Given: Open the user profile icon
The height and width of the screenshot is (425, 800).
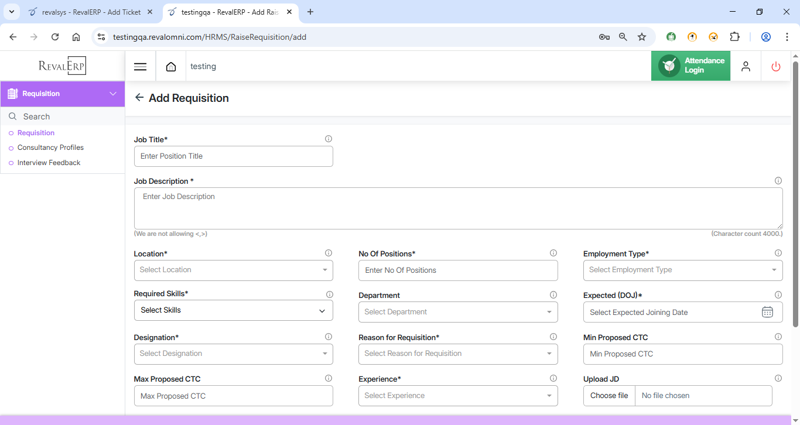Looking at the screenshot, I should pos(745,66).
